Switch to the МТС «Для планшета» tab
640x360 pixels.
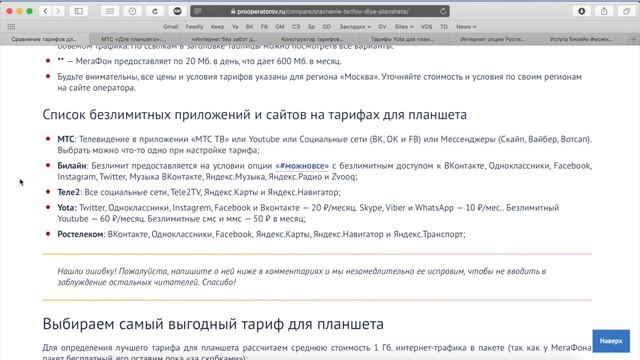133,39
